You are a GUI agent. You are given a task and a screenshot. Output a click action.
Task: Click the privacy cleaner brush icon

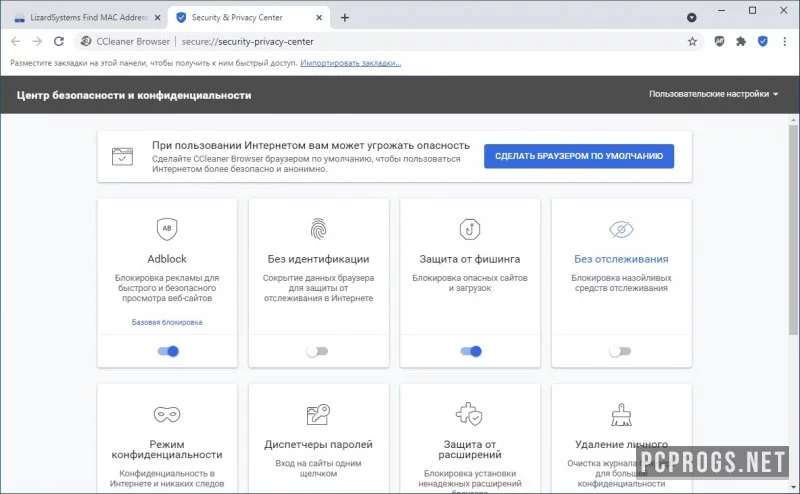(x=621, y=414)
